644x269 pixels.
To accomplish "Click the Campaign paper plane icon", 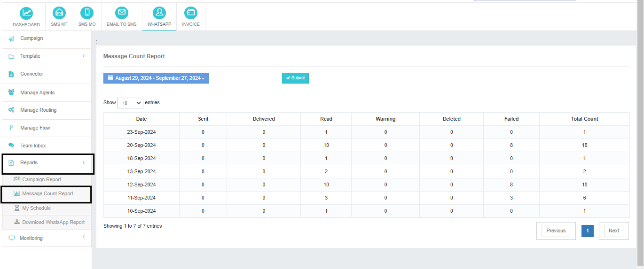I will click(x=11, y=38).
